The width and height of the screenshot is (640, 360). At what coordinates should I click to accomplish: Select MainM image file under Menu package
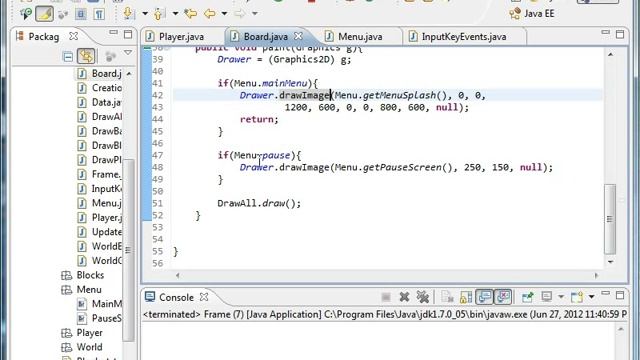100,304
